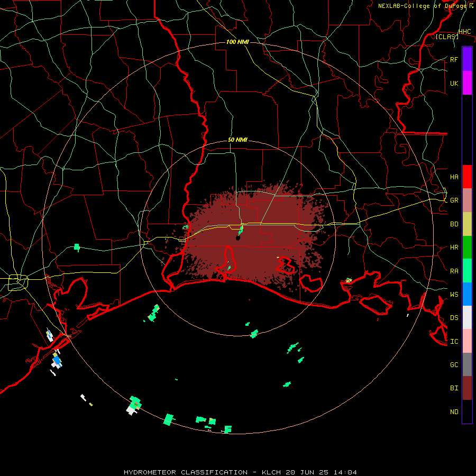This screenshot has width=476, height=476.
Task: Click the BI dark-red legend swatch
Action: [467, 388]
